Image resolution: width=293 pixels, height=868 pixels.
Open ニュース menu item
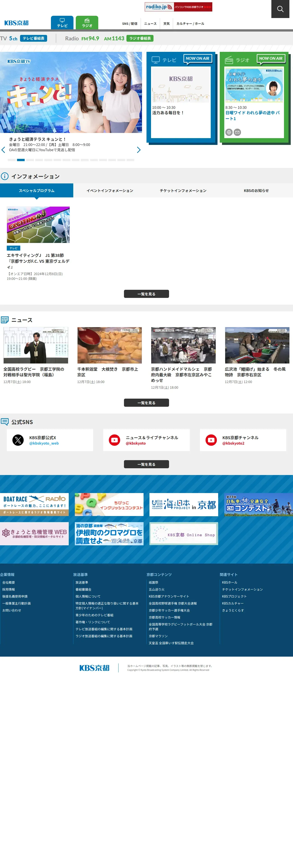[x=150, y=24]
